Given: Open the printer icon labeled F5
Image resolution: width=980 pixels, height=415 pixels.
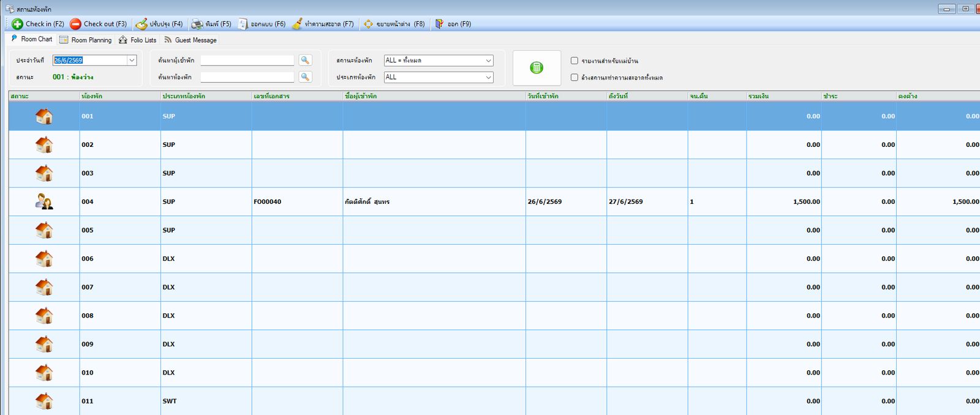Looking at the screenshot, I should click(x=197, y=24).
